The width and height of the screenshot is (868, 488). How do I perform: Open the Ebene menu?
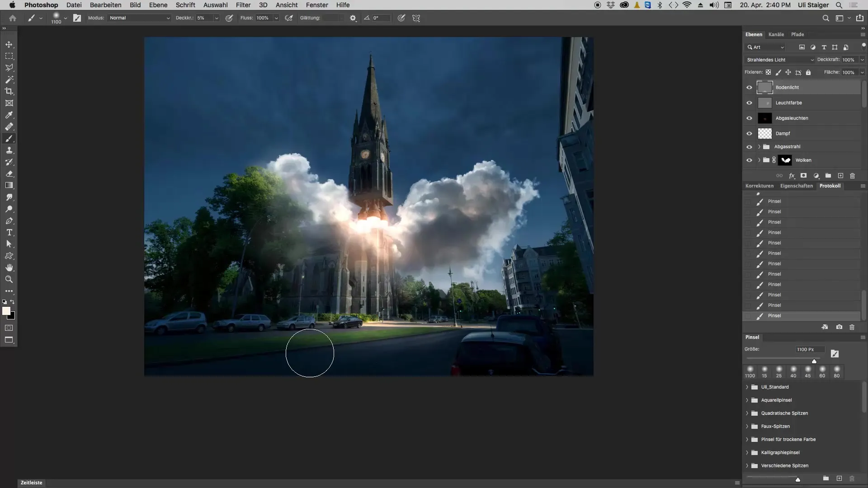click(x=158, y=5)
